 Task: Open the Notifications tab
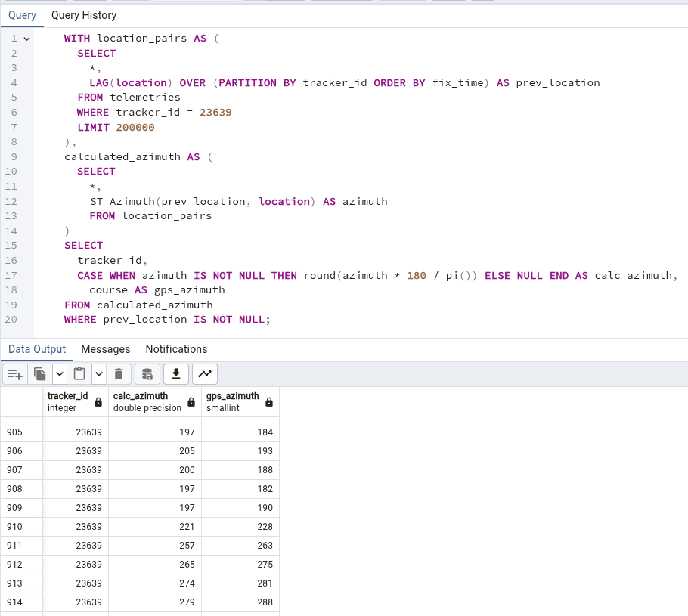pyautogui.click(x=176, y=349)
